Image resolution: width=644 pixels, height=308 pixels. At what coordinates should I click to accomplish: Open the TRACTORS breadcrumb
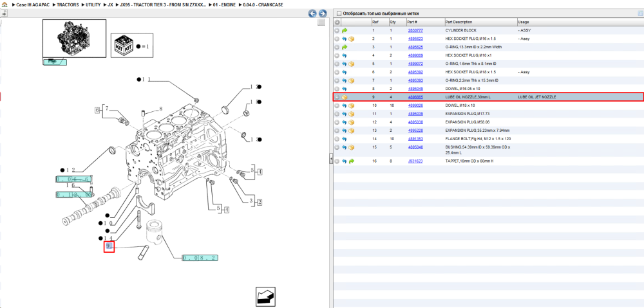[x=68, y=5]
